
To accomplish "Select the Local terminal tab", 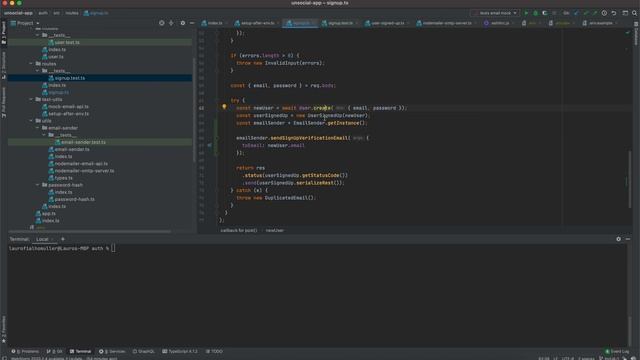I will pyautogui.click(x=42, y=239).
